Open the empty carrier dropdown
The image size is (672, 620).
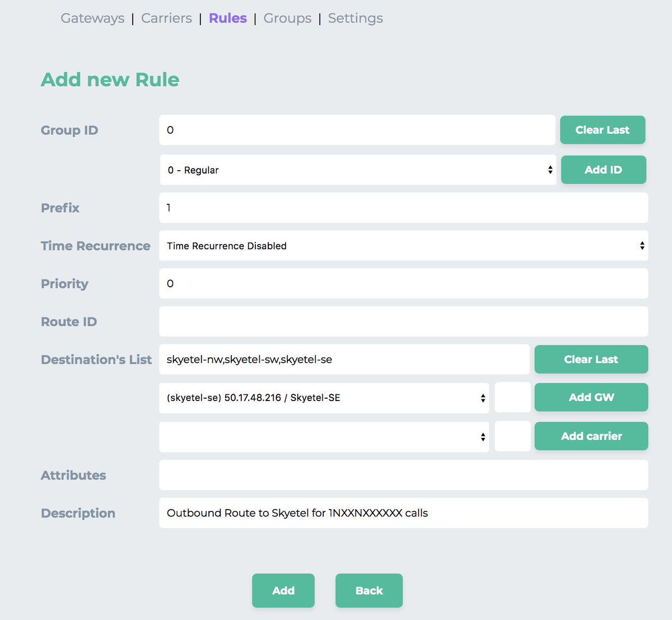324,437
